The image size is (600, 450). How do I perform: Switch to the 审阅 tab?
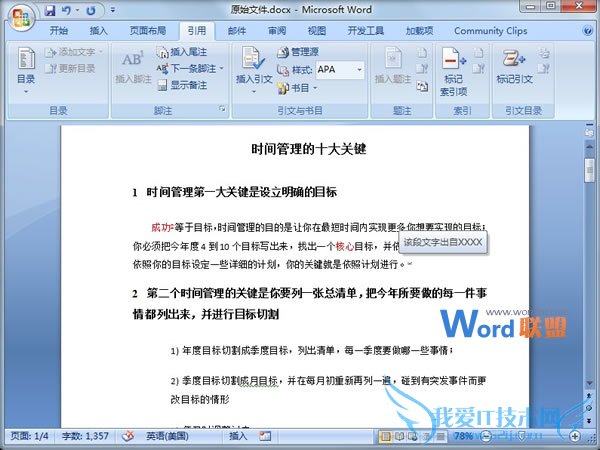coord(277,31)
